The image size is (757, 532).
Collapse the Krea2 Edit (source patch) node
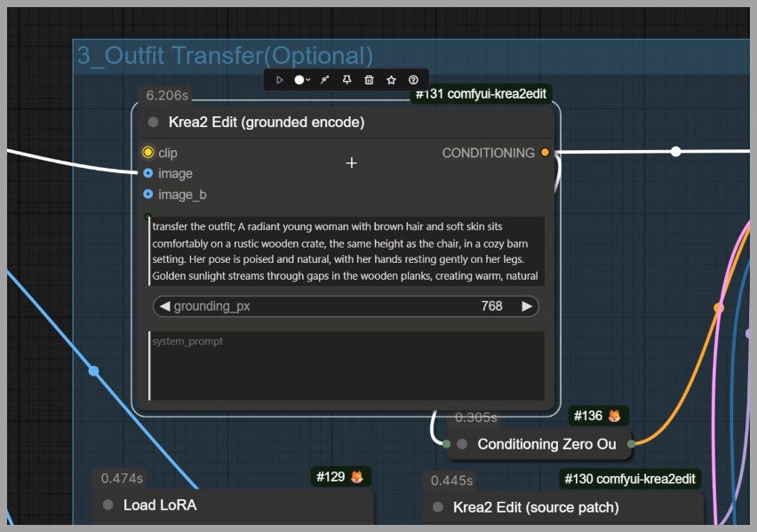click(x=438, y=507)
